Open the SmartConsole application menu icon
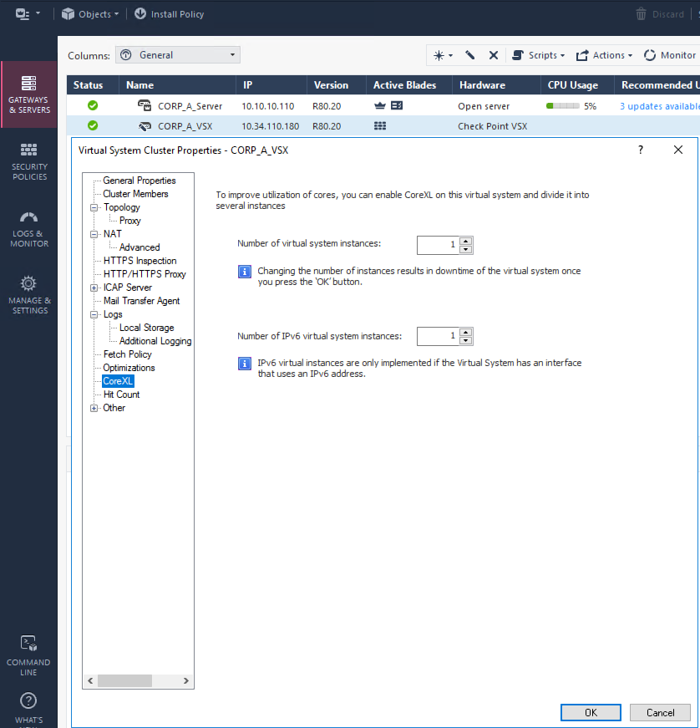This screenshot has height=728, width=700. coord(27,14)
